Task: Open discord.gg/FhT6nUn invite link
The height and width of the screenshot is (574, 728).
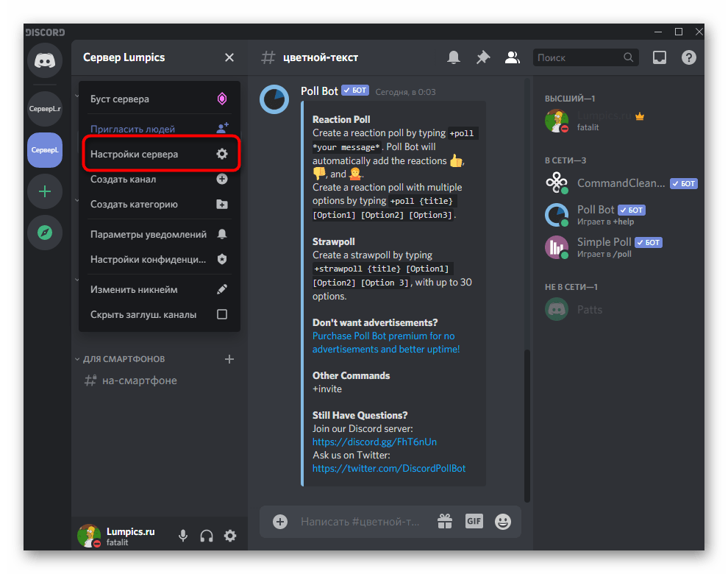Action: click(374, 442)
